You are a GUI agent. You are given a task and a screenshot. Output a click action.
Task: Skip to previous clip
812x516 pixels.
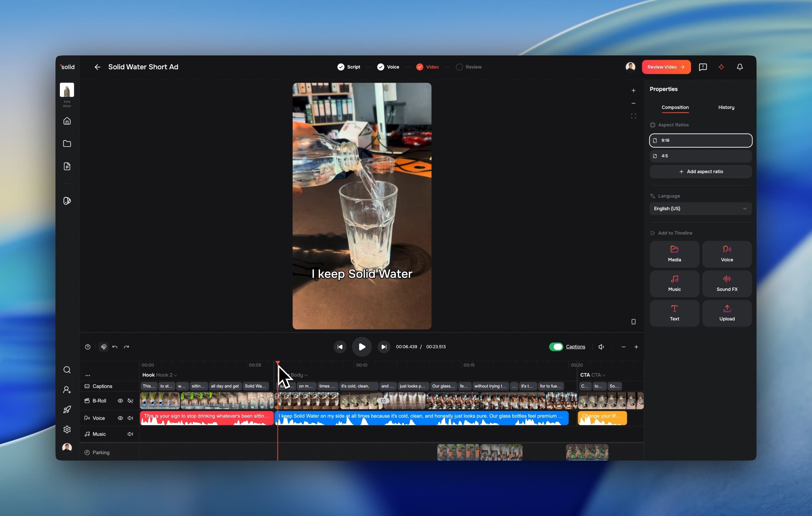pos(340,347)
